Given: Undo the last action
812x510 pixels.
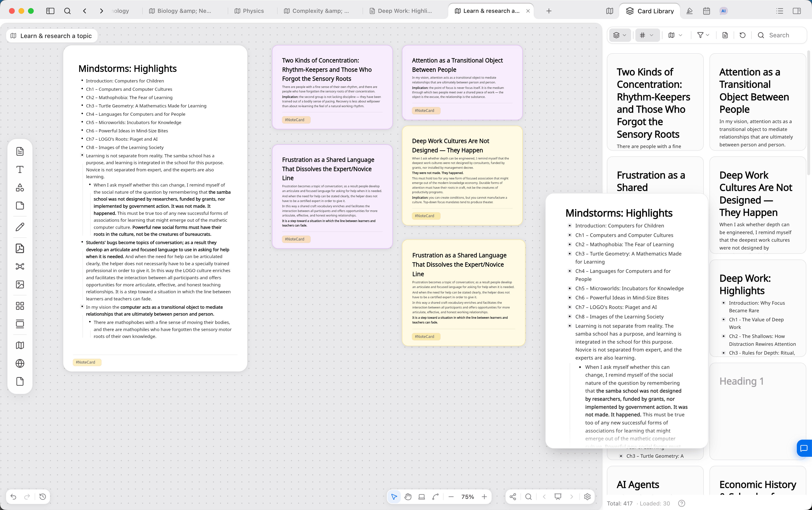Looking at the screenshot, I should pos(14,496).
